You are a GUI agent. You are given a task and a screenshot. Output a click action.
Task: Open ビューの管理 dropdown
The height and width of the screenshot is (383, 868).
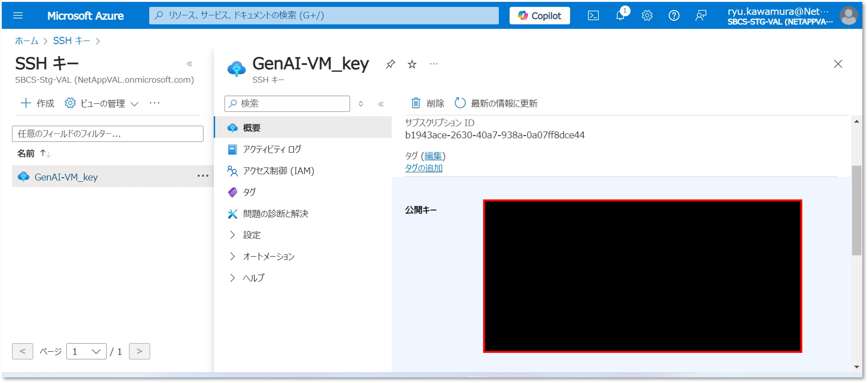click(x=102, y=103)
